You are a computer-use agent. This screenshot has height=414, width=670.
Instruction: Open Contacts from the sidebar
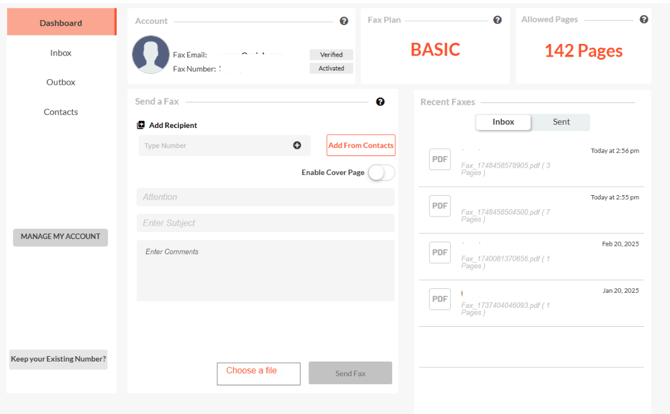[x=61, y=112]
